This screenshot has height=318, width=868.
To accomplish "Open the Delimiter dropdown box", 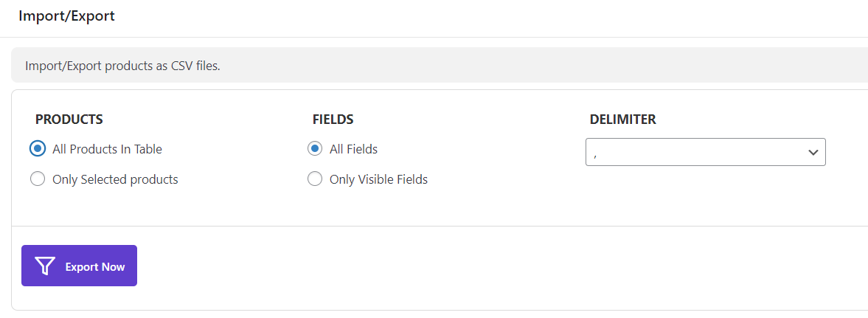I will (705, 152).
